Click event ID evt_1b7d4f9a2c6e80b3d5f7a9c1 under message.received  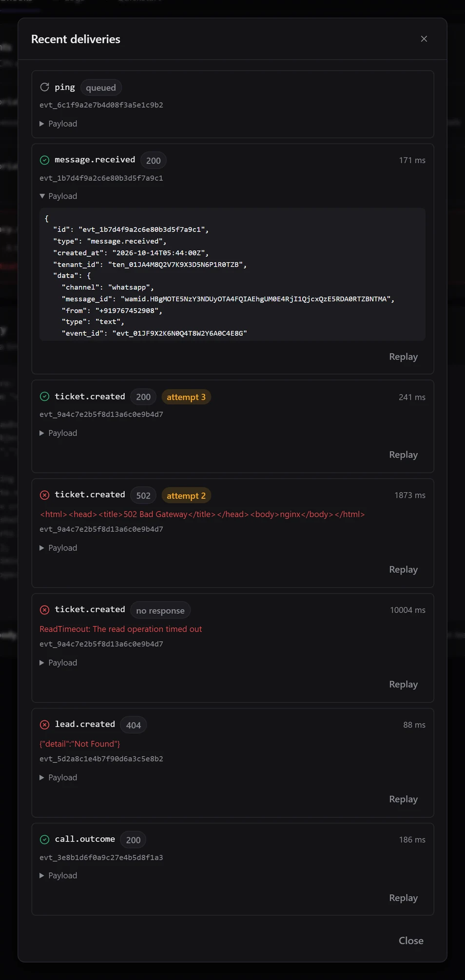tap(101, 178)
